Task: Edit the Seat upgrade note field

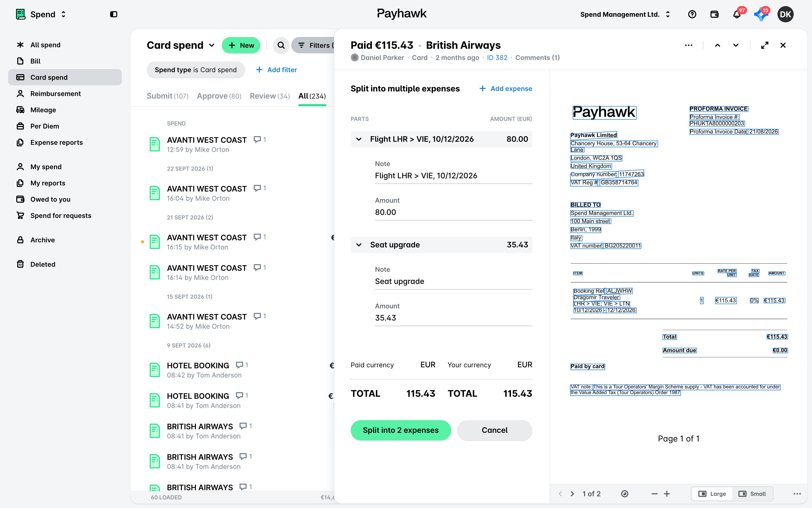Action: [x=454, y=281]
